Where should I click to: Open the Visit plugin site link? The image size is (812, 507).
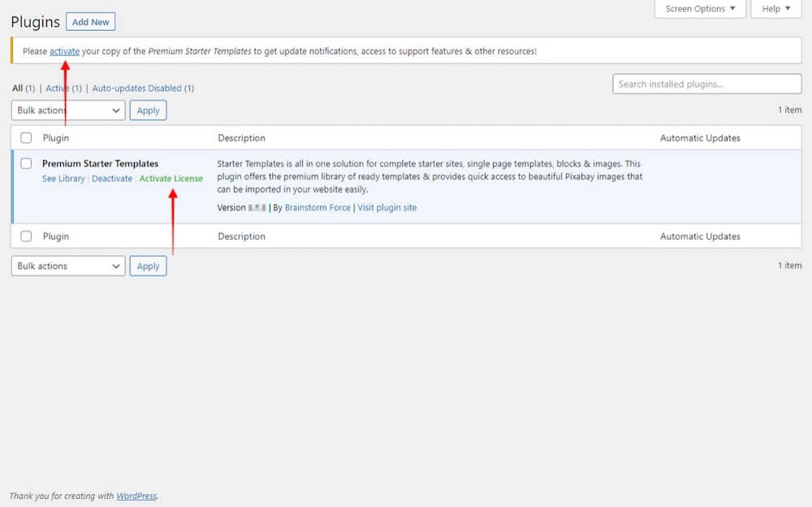tap(387, 207)
